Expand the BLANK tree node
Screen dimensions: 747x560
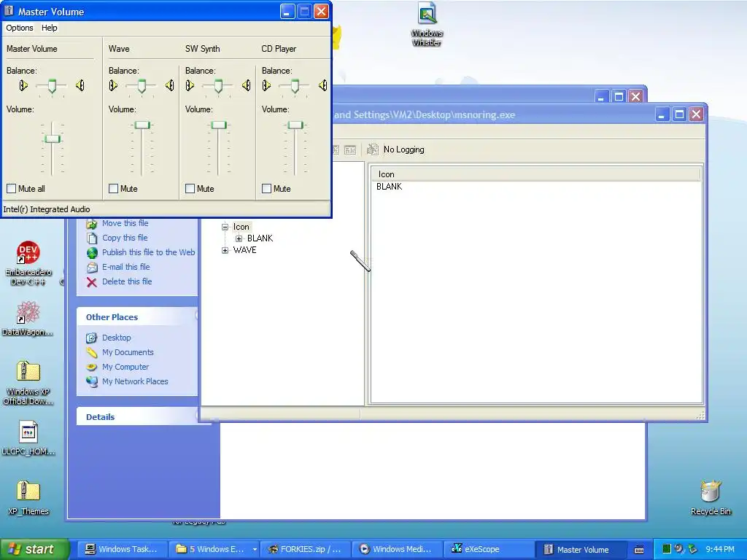tap(239, 238)
